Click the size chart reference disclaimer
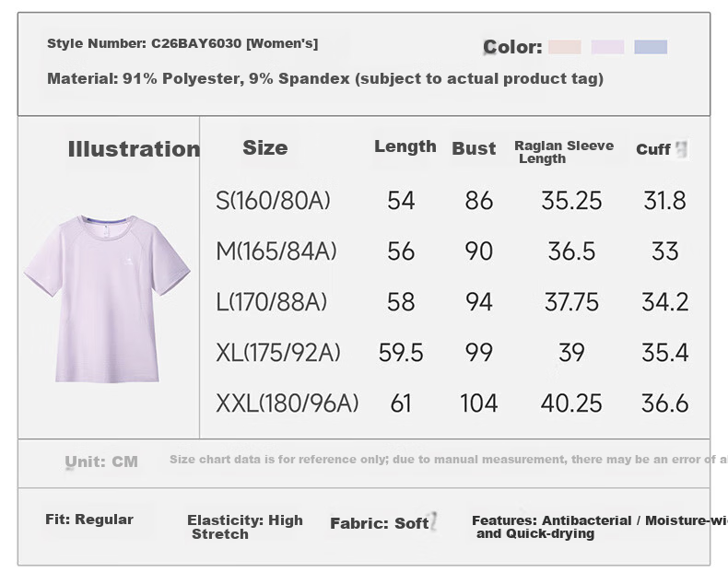 [x=448, y=460]
